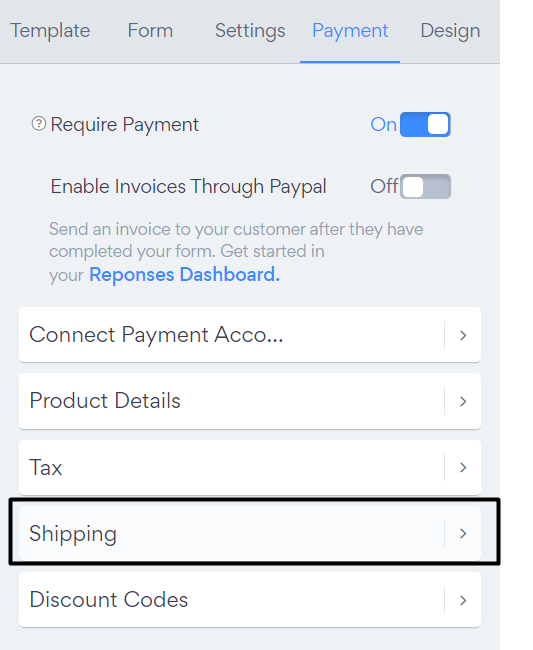
Task: Enable Invoices Through Paypal toggle
Action: click(425, 187)
